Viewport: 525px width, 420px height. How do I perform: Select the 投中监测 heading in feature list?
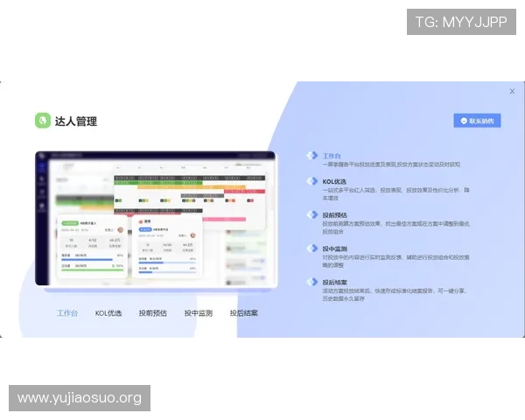point(334,248)
